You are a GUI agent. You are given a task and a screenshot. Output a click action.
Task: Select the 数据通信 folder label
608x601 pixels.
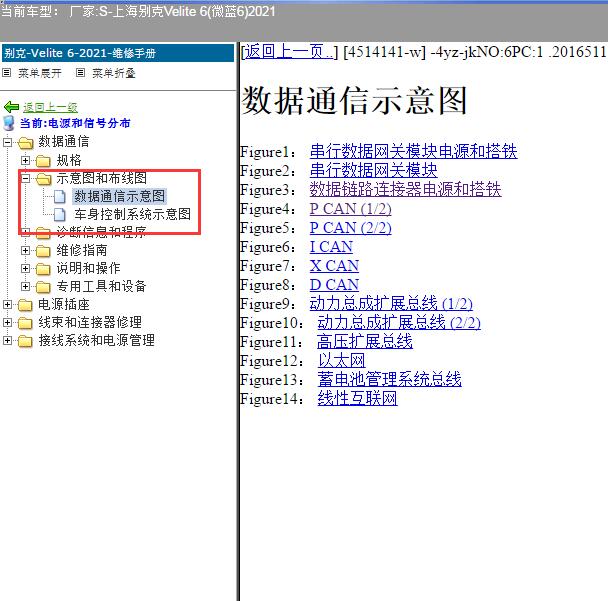pos(64,142)
